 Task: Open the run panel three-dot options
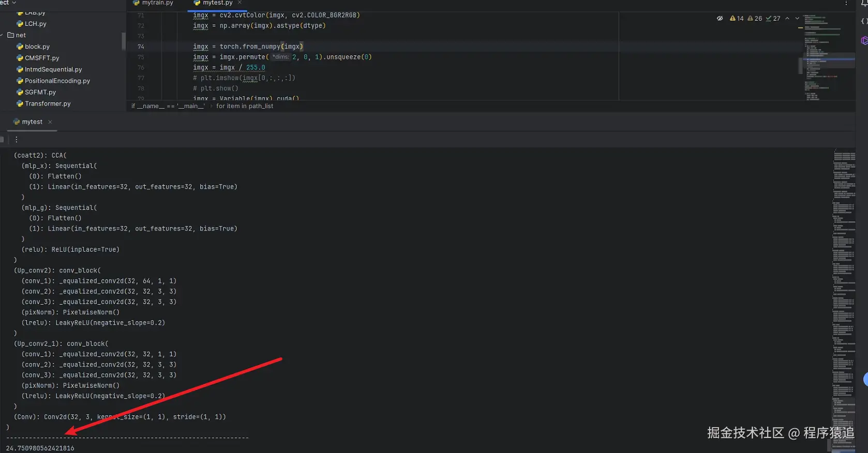(x=17, y=140)
